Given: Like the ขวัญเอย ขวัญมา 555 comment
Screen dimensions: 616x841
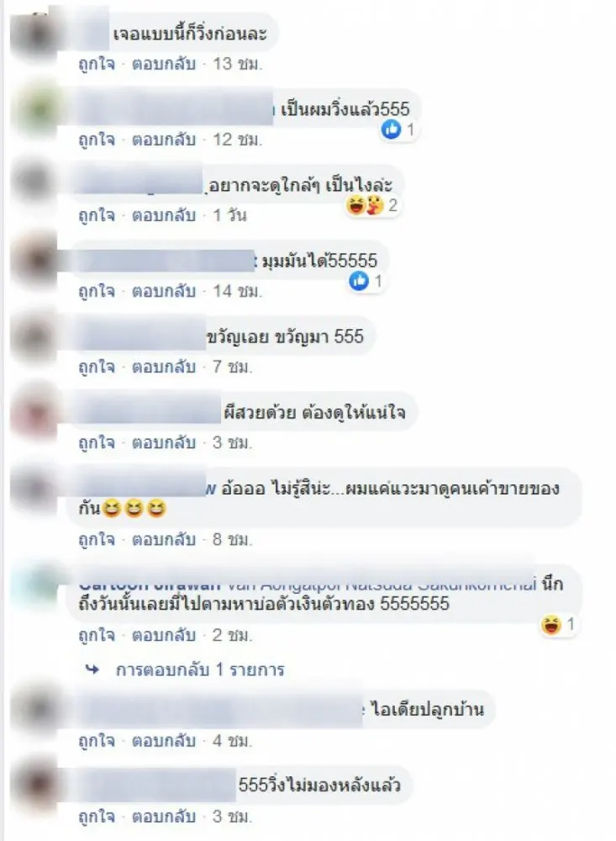Looking at the screenshot, I should (x=97, y=367).
